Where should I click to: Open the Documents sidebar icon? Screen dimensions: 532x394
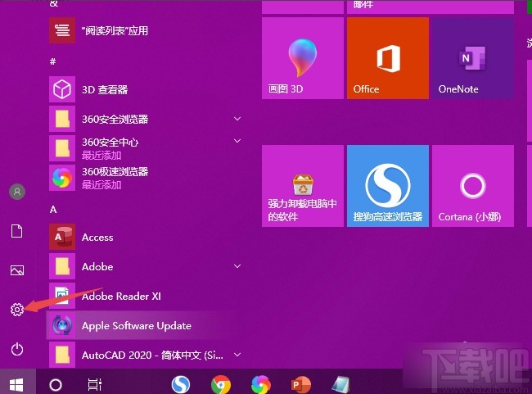pos(16,231)
